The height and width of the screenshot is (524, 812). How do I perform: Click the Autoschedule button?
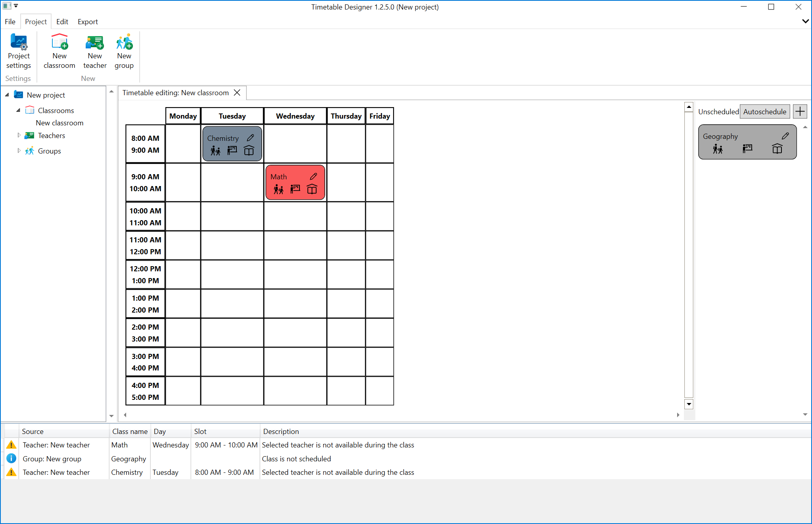(x=764, y=111)
